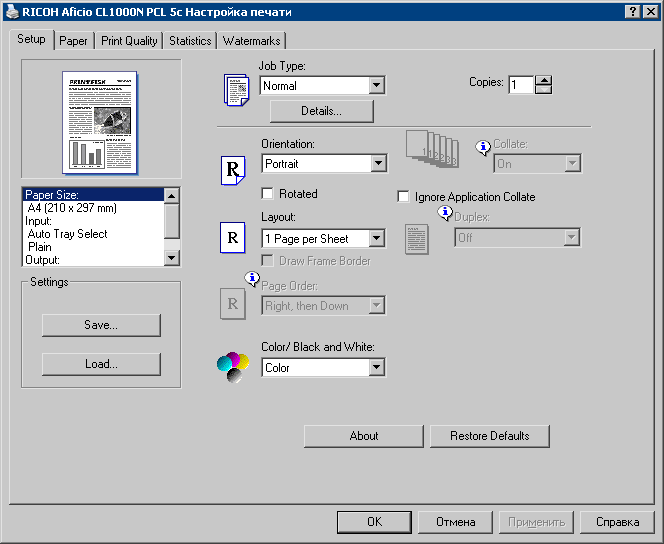
Task: Click the Применить button
Action: (x=537, y=522)
